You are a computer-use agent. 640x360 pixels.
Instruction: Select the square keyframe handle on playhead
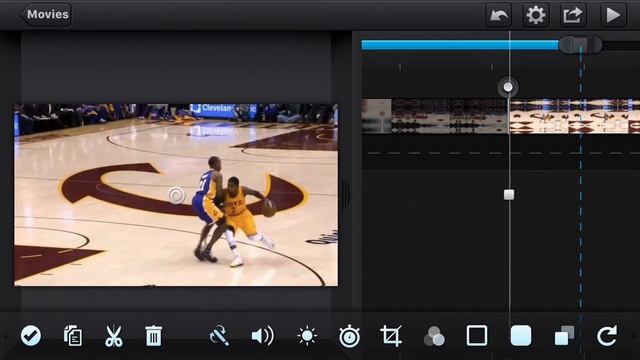coord(509,195)
